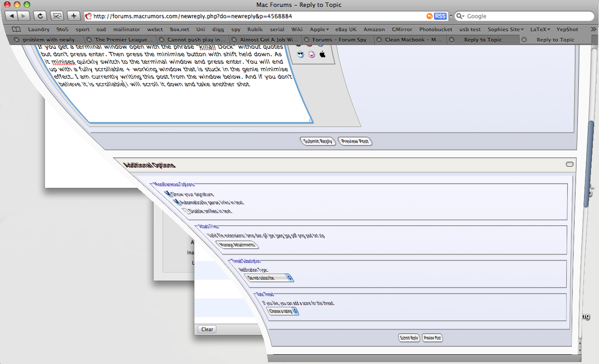Open the Apple bookmarks folder menu
This screenshot has width=599, height=364.
pyautogui.click(x=319, y=29)
